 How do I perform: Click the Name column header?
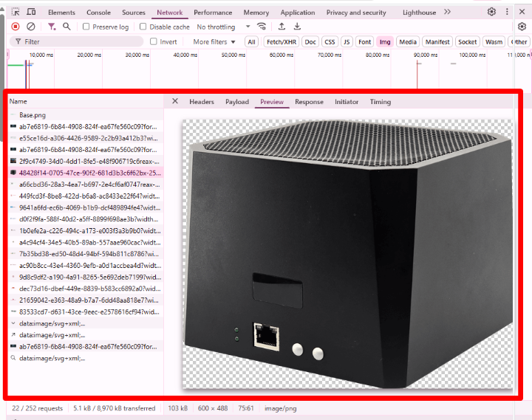86,101
